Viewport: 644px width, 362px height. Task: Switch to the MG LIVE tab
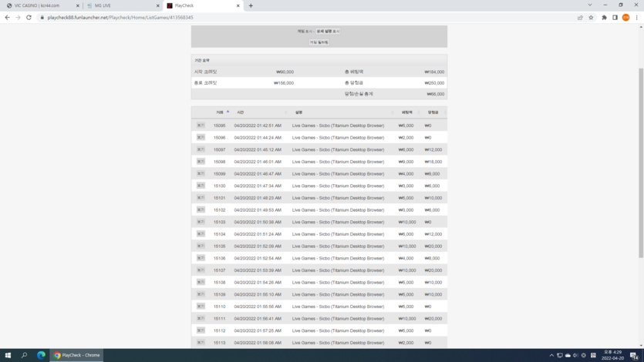click(x=122, y=5)
